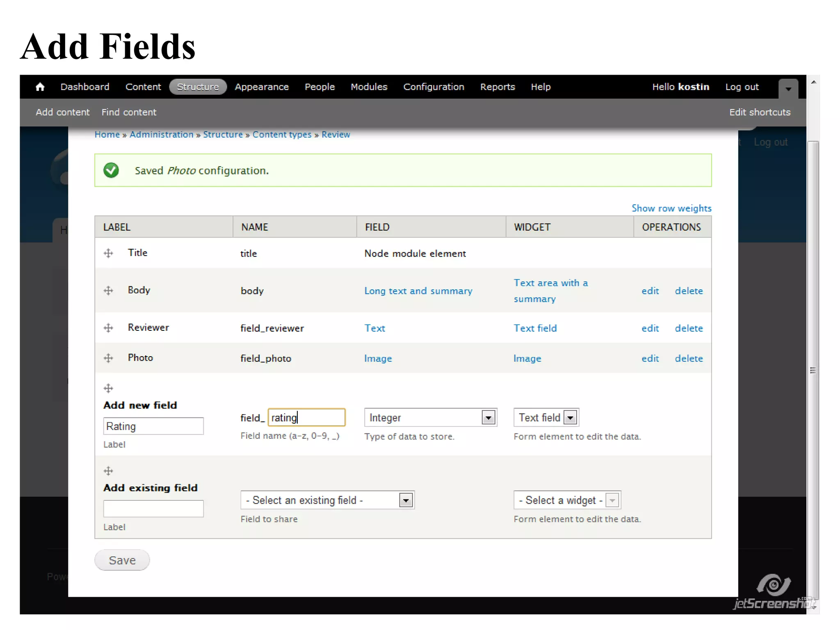The height and width of the screenshot is (630, 840).
Task: Click the Image widget link for Photo
Action: (x=527, y=359)
